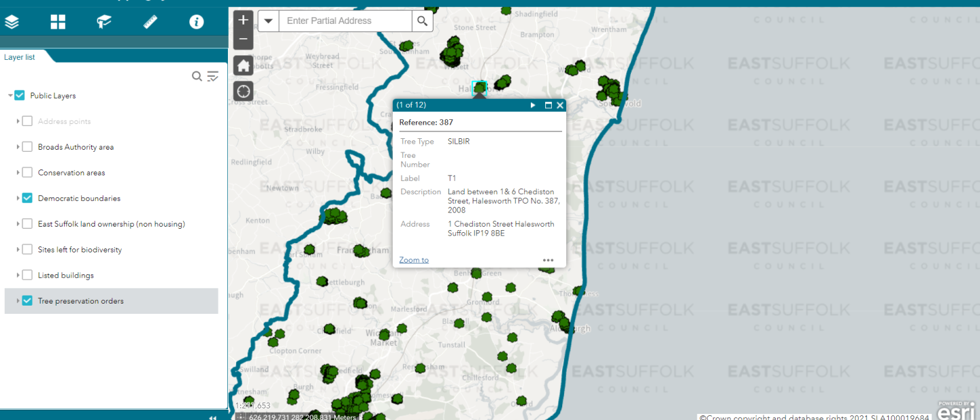Enable the Listed buildings layer
The image size is (980, 420).
[27, 275]
